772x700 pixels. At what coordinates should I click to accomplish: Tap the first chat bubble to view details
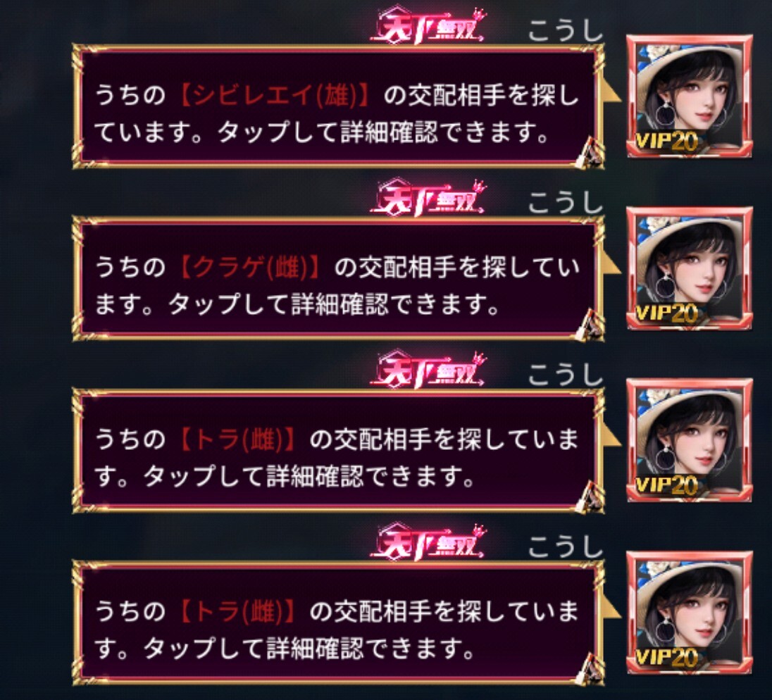click(339, 106)
